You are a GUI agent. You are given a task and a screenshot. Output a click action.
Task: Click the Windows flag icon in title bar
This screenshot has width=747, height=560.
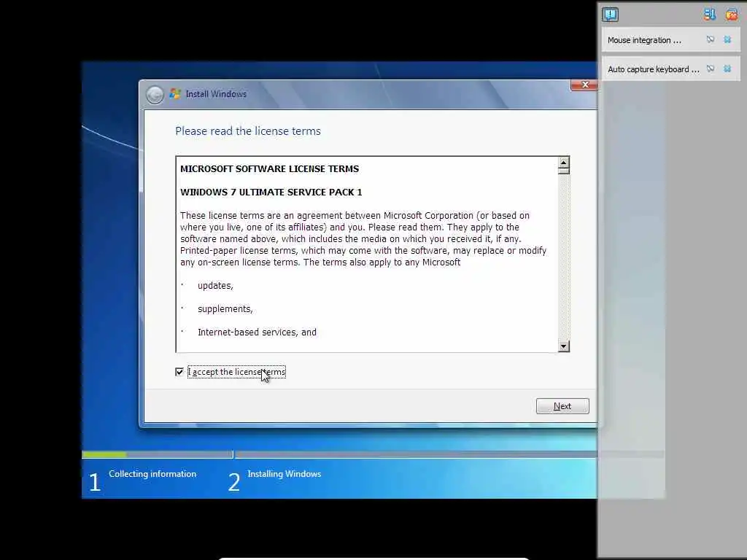[x=175, y=94]
